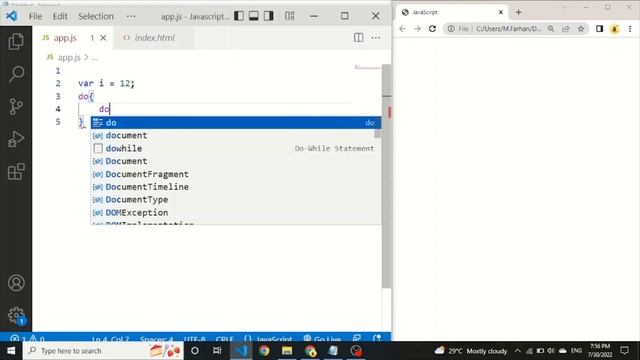640x360 pixels.
Task: Show hidden system tray icons
Action: [x=518, y=351]
